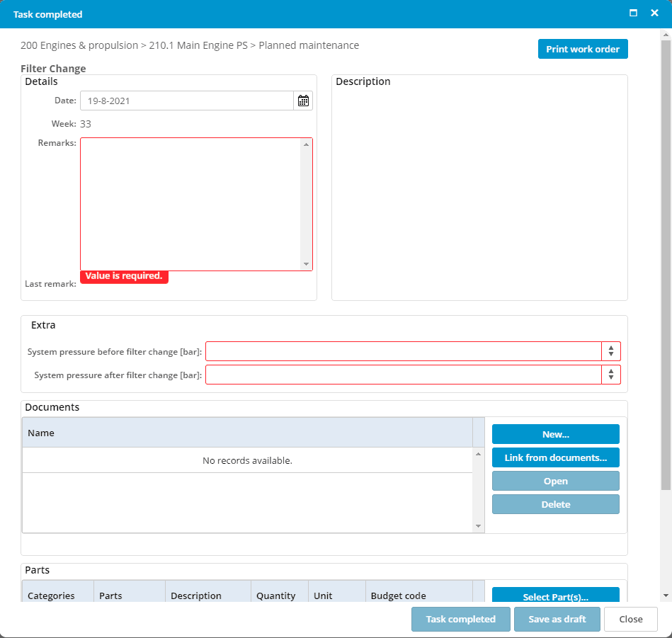Maximize the Task completed dialog
Image resolution: width=672 pixels, height=638 pixels.
(633, 13)
